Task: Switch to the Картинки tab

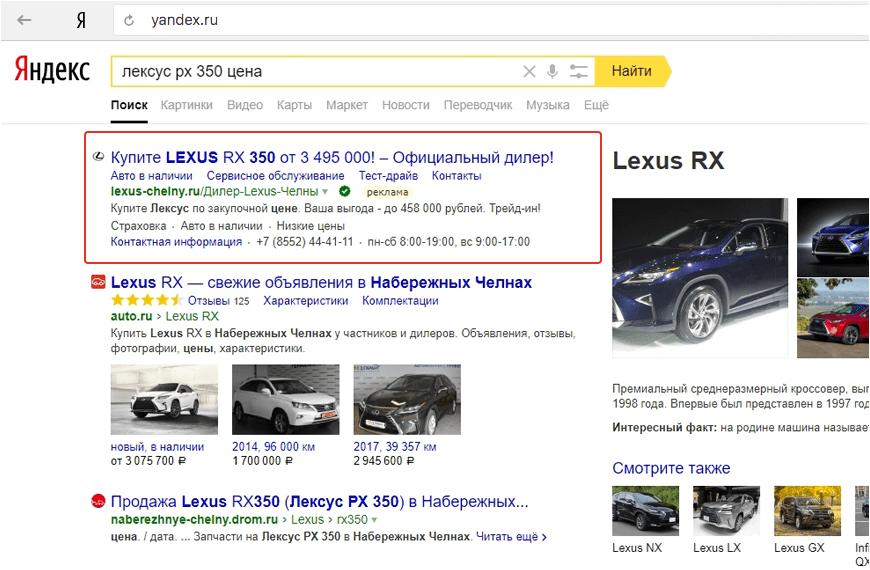Action: (x=186, y=105)
